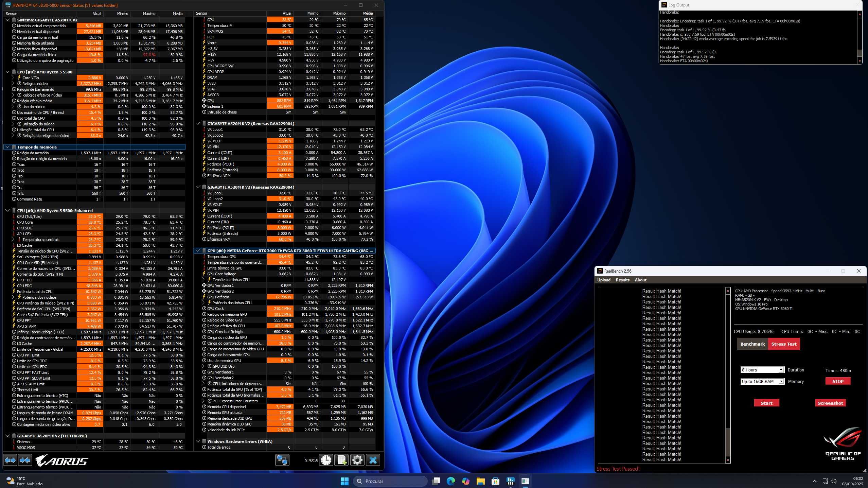Select the Command Rate row
This screenshot has height=488, width=868.
click(94, 199)
